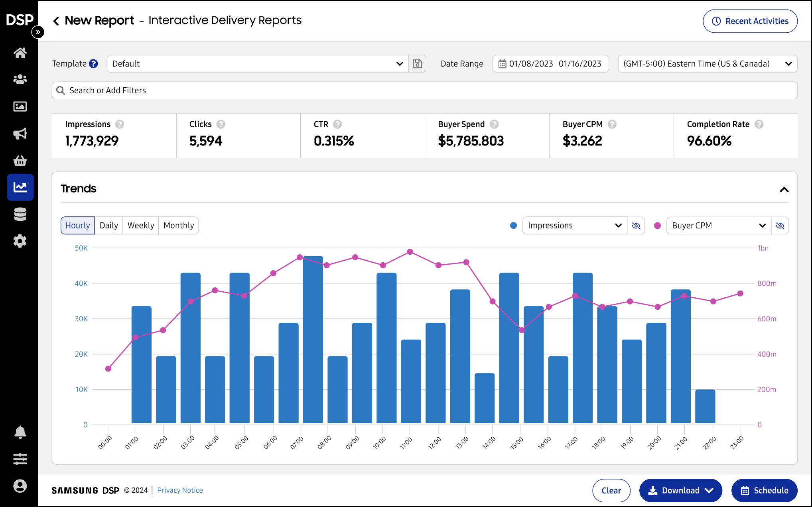The width and height of the screenshot is (812, 507).
Task: Switch to Hourly trend view
Action: click(78, 226)
